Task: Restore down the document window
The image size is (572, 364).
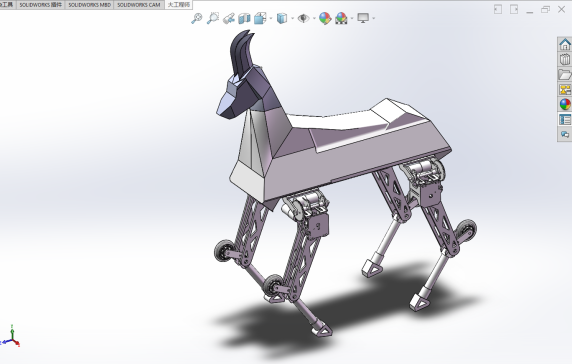Action: click(545, 9)
